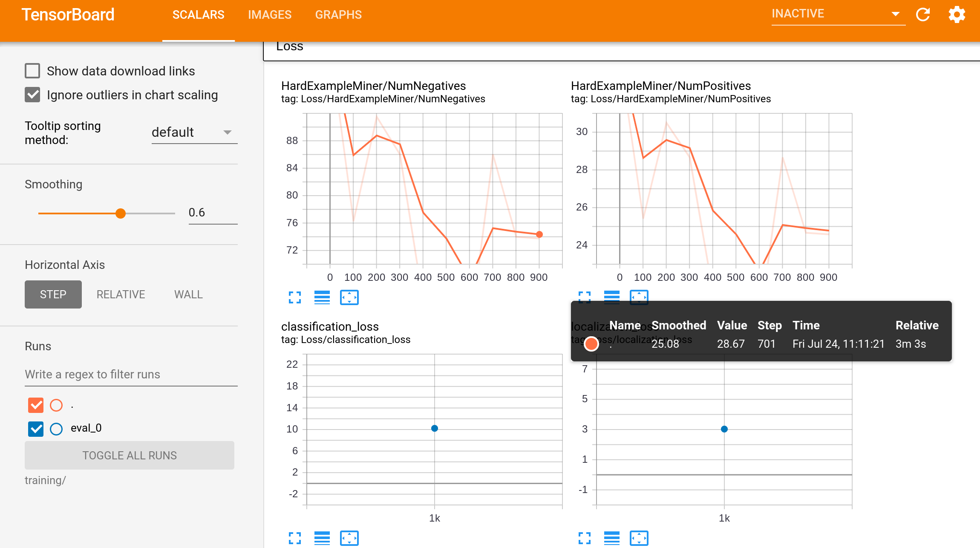Fit domain to data on localization_loss chart

point(639,538)
